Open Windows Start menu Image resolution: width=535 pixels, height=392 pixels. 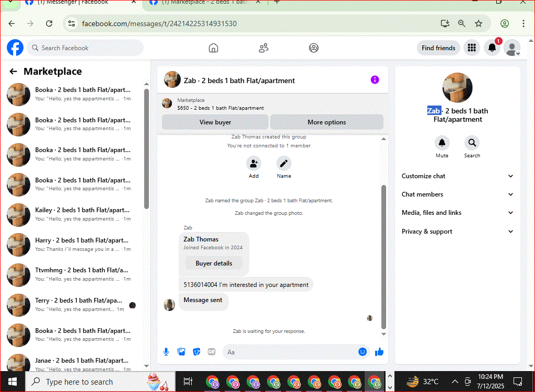point(13,382)
